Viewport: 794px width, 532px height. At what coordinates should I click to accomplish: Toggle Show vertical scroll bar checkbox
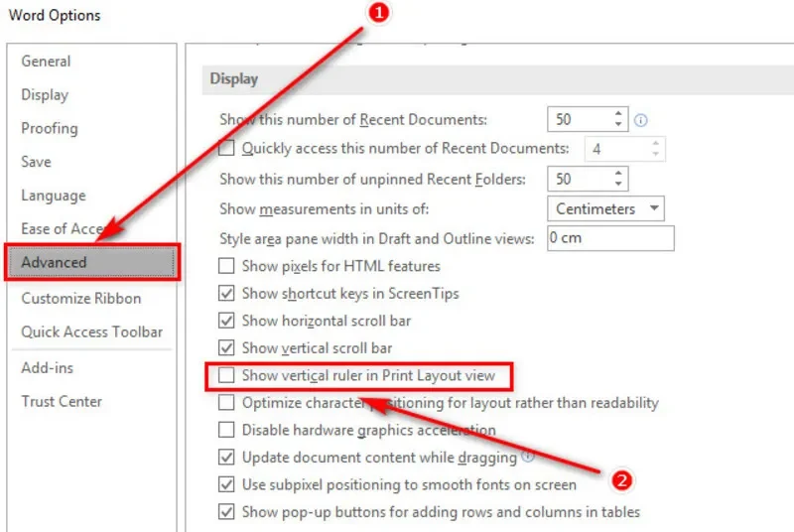(226, 347)
